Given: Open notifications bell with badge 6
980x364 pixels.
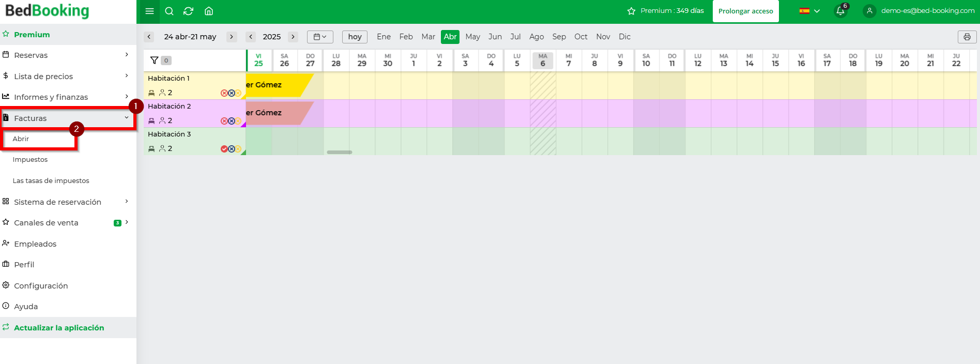Looking at the screenshot, I should pos(841,10).
